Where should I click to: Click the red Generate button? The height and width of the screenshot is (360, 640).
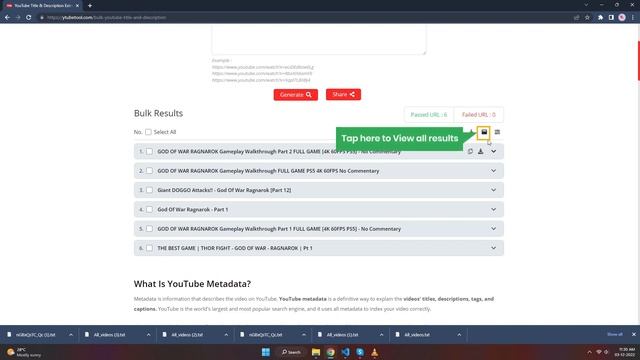pos(296,95)
